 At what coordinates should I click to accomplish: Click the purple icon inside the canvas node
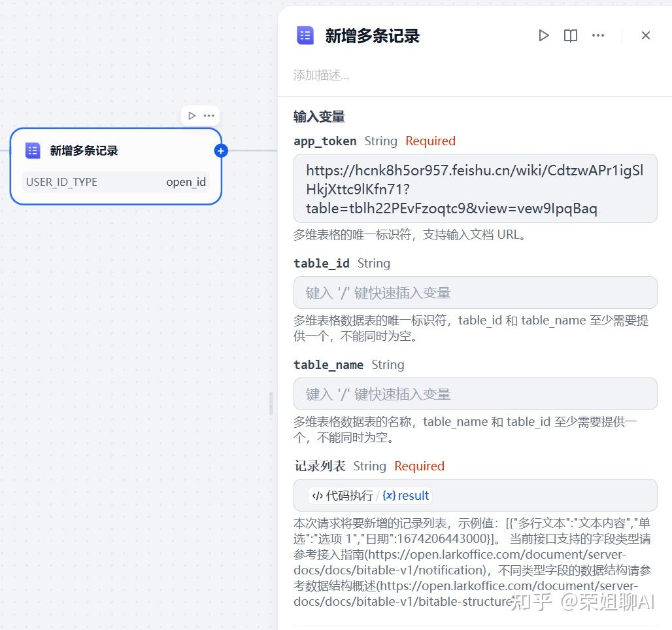tap(33, 150)
